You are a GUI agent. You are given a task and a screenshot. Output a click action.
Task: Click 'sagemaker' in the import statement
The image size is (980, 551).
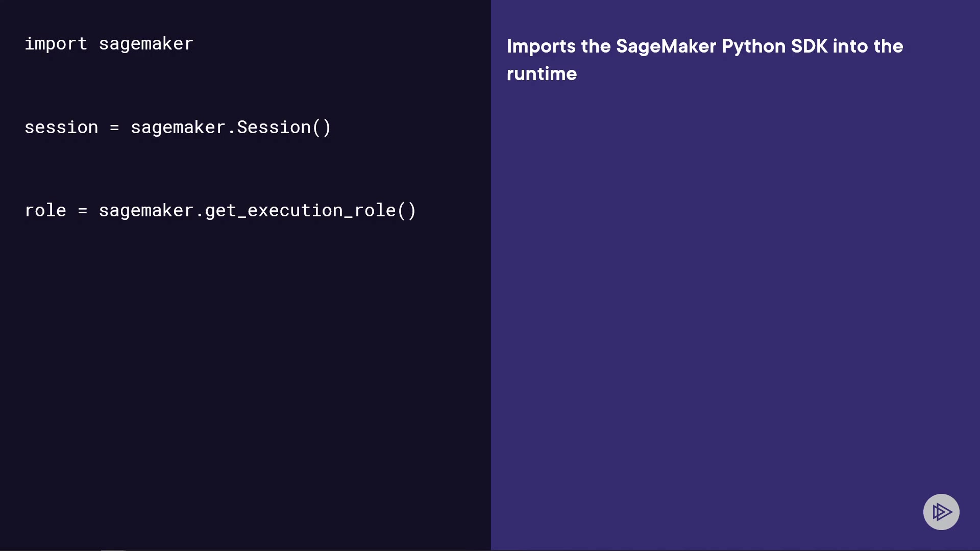click(x=146, y=44)
